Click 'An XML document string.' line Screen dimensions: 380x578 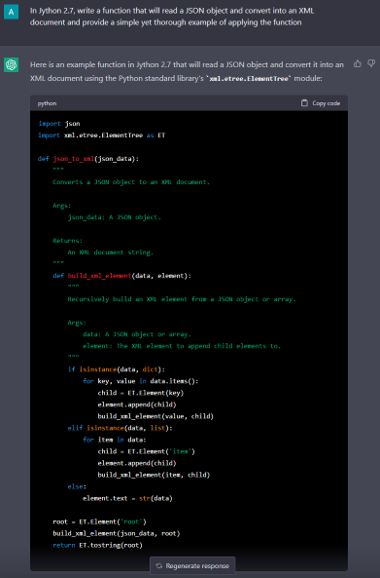coord(111,253)
